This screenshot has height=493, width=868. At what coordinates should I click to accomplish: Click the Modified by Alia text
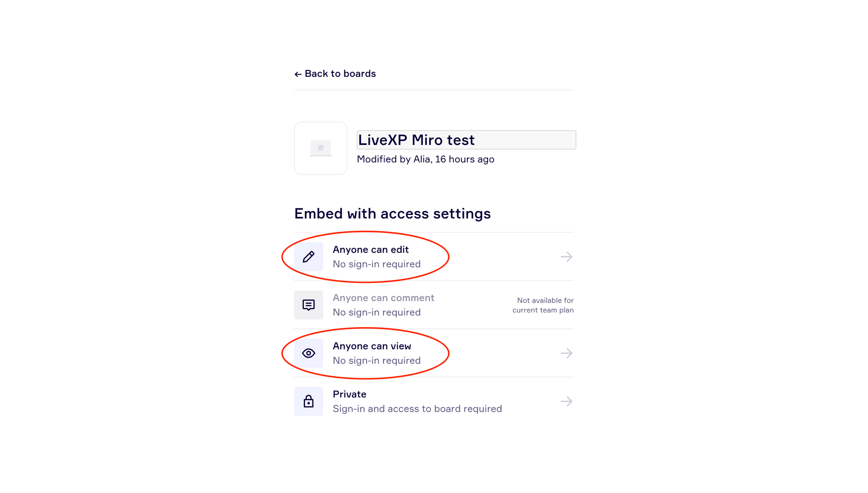tap(426, 159)
